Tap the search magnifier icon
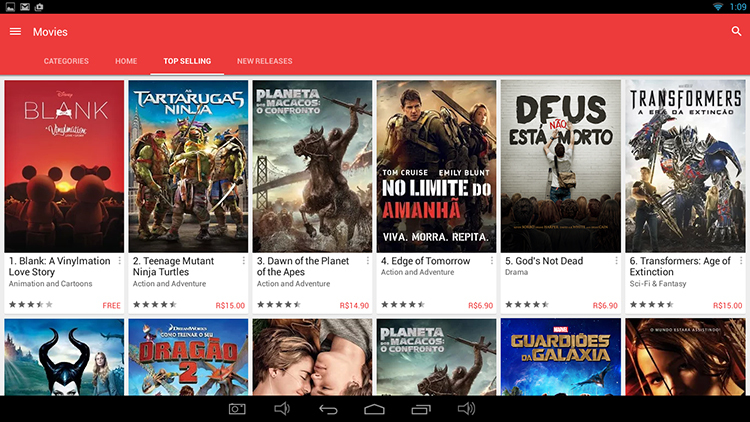The height and width of the screenshot is (422, 750). point(737,32)
